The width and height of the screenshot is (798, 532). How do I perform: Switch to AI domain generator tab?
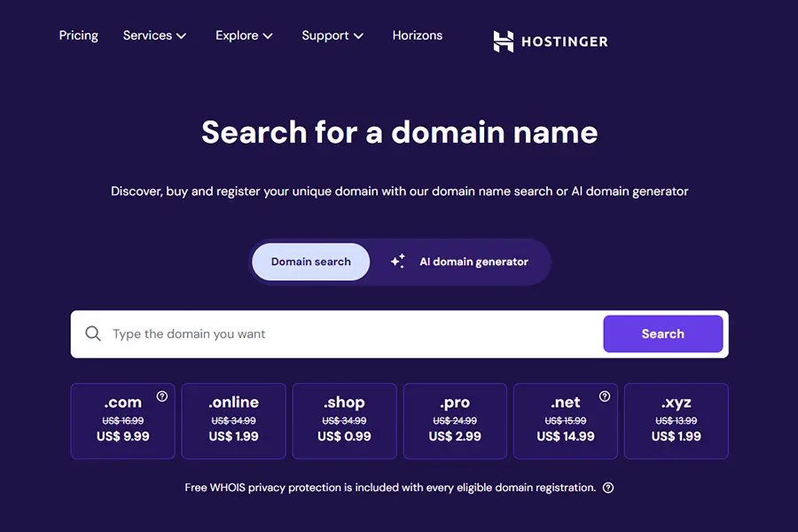(460, 262)
